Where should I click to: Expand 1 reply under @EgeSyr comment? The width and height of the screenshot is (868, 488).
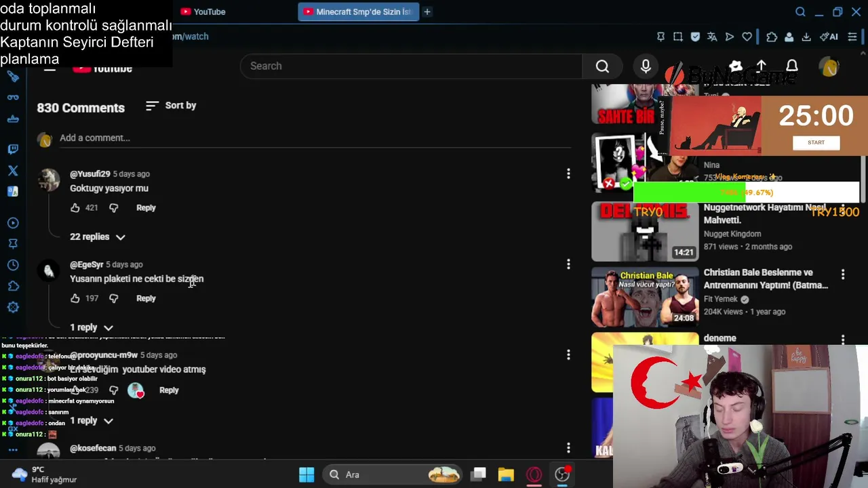pos(92,327)
